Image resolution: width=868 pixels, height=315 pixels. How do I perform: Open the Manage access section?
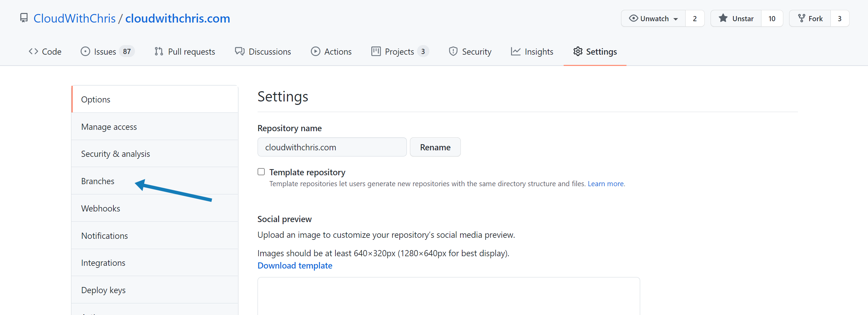click(109, 126)
